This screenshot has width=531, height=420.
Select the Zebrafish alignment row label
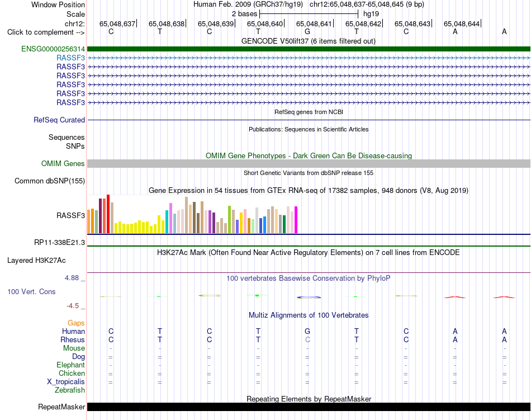tap(70, 390)
